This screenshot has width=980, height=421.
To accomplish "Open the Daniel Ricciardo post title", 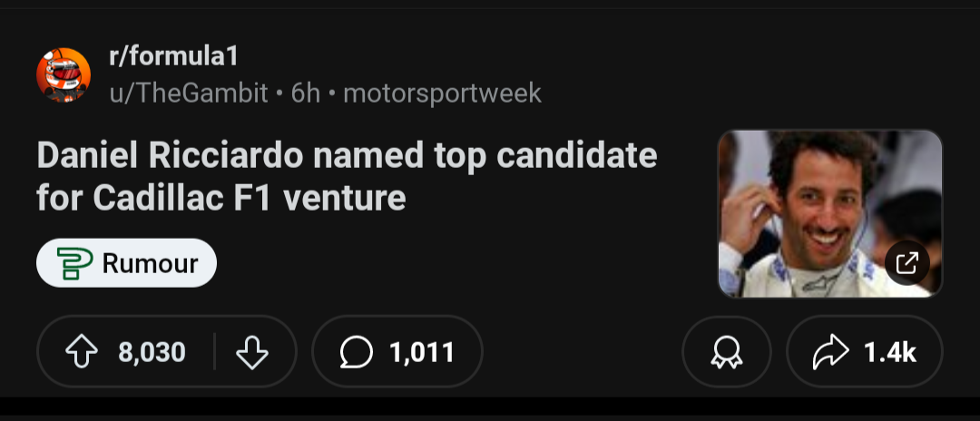I will point(347,156).
